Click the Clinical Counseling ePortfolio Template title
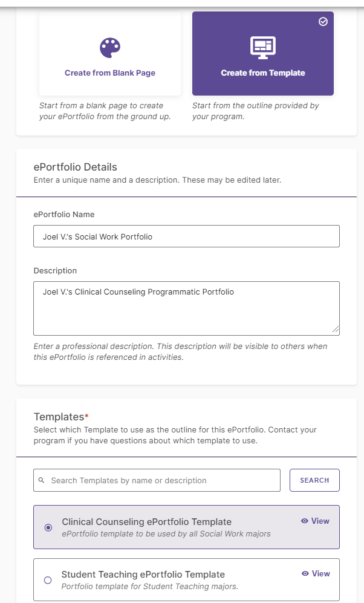This screenshot has height=603, width=364. pyautogui.click(x=146, y=521)
